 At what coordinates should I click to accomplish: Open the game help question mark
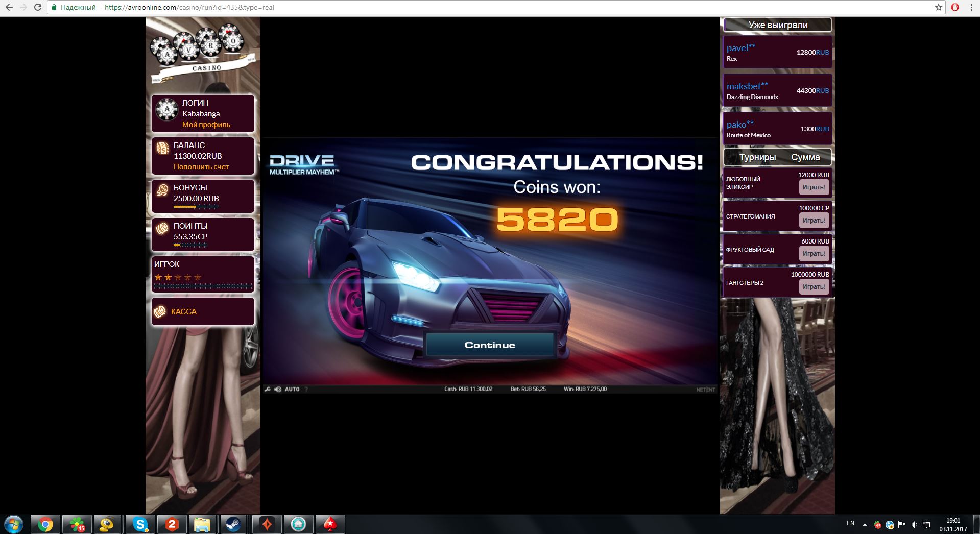pos(306,389)
